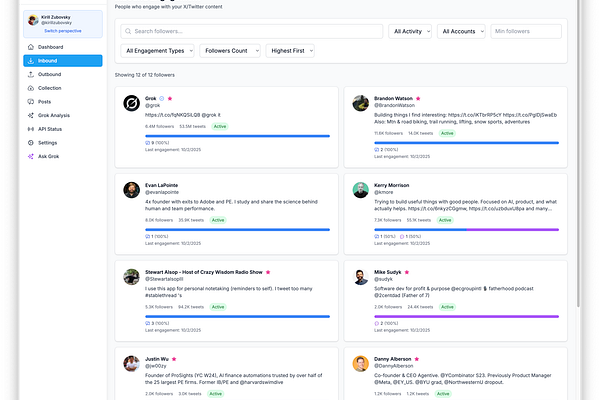The width and height of the screenshot is (600, 400).
Task: Open the Highest First order dropdown
Action: 290,51
